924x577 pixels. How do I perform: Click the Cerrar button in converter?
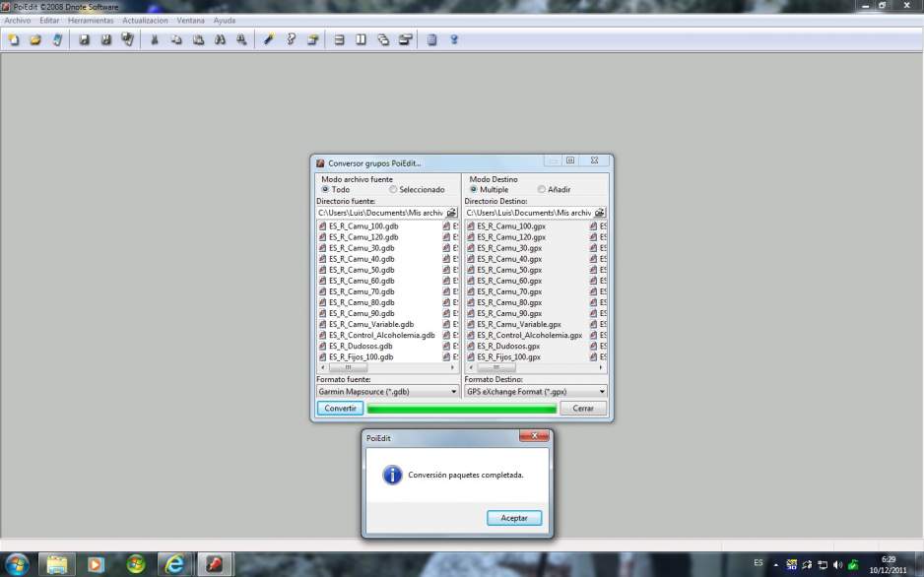tap(583, 408)
